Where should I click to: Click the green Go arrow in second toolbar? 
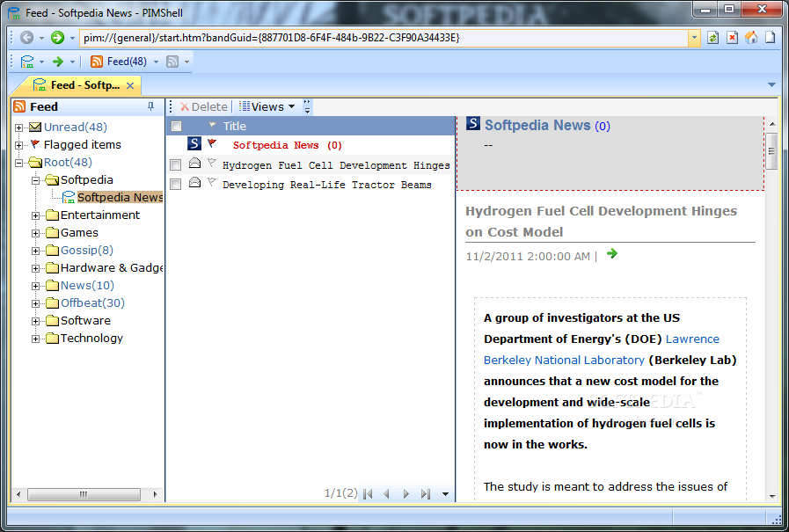tap(58, 62)
